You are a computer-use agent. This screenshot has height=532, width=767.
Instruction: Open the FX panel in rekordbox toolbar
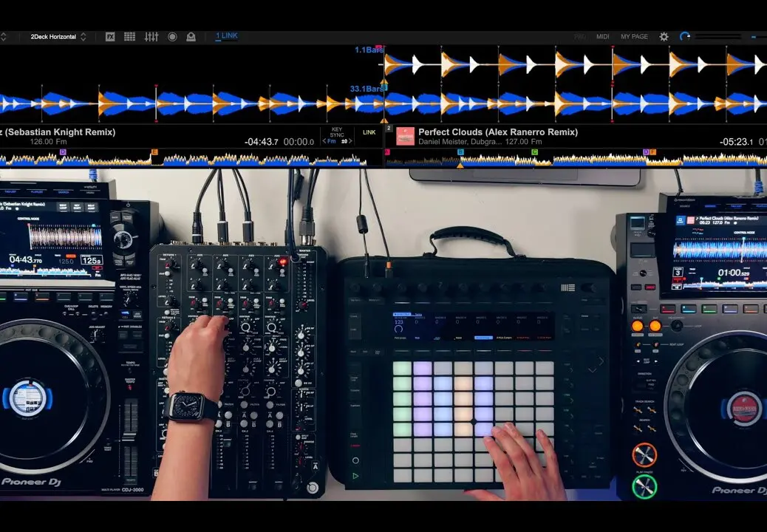point(110,37)
